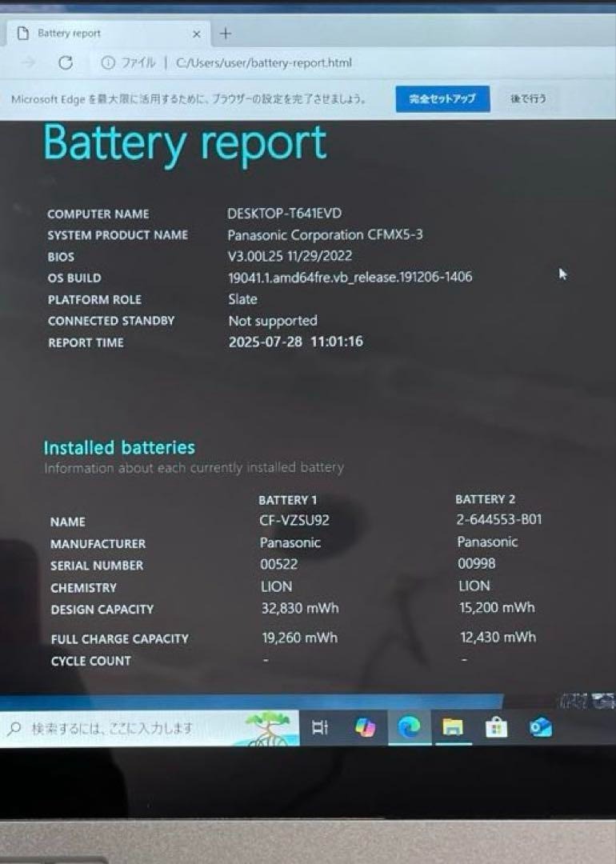Screen dimensions: 616x864
Task: Click battery name 2-644553-B01
Action: pyautogui.click(x=499, y=520)
